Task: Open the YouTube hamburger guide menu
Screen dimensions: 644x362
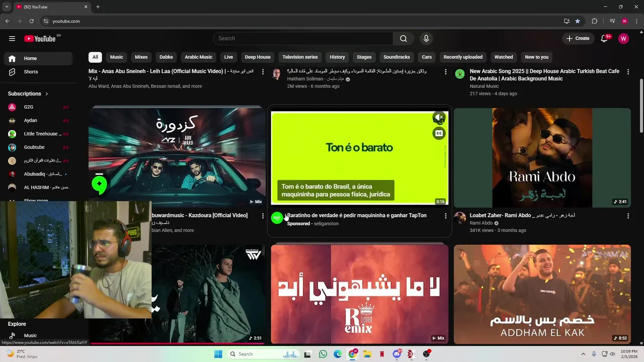Action: click(12, 39)
